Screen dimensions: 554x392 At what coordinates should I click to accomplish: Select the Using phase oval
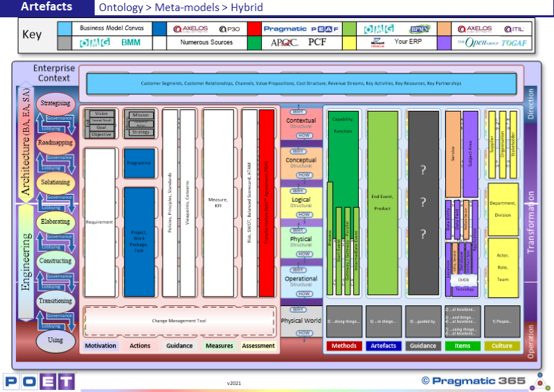point(55,340)
